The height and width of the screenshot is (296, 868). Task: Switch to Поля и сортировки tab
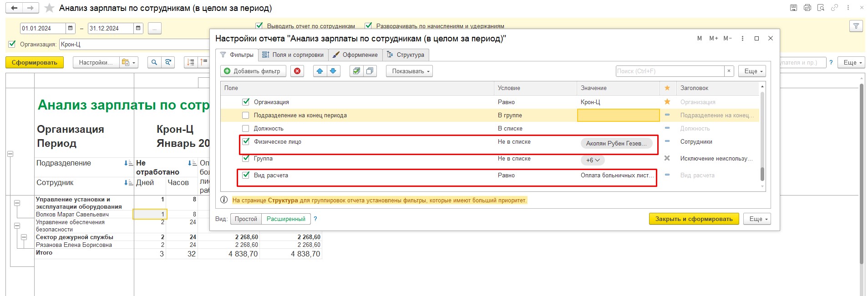(293, 55)
